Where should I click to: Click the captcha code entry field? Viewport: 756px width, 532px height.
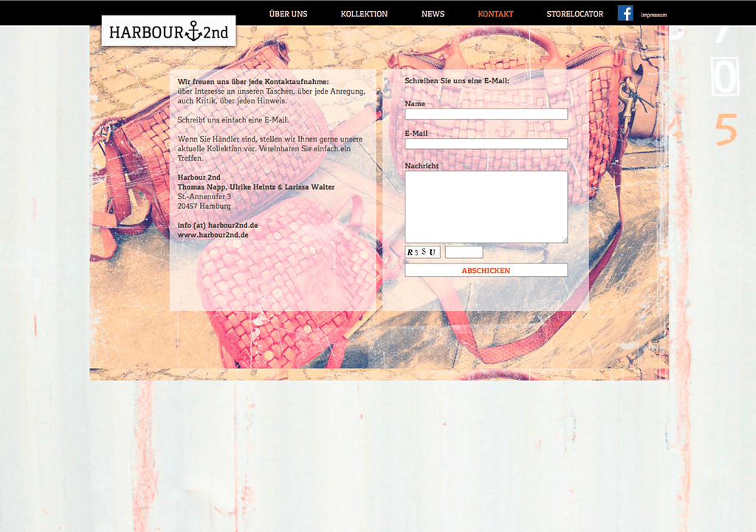pyautogui.click(x=464, y=252)
